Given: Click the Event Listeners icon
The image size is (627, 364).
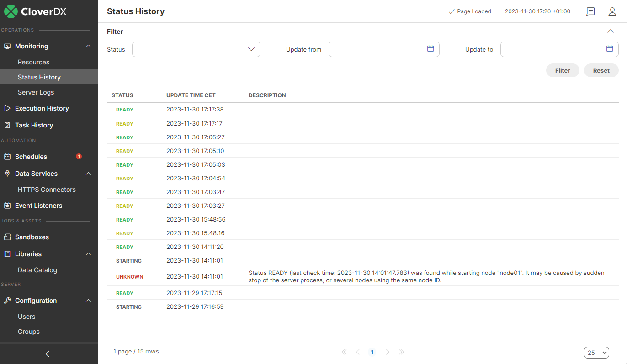Looking at the screenshot, I should point(6,206).
